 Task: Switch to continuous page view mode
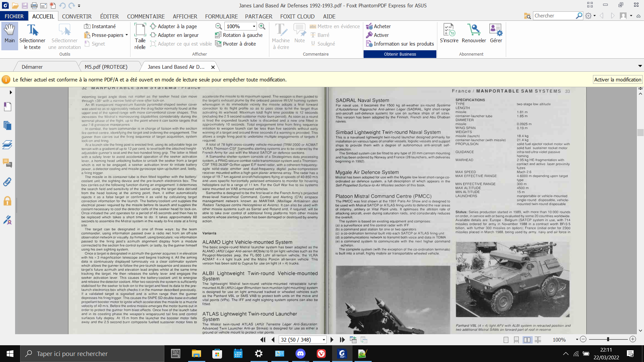517,340
